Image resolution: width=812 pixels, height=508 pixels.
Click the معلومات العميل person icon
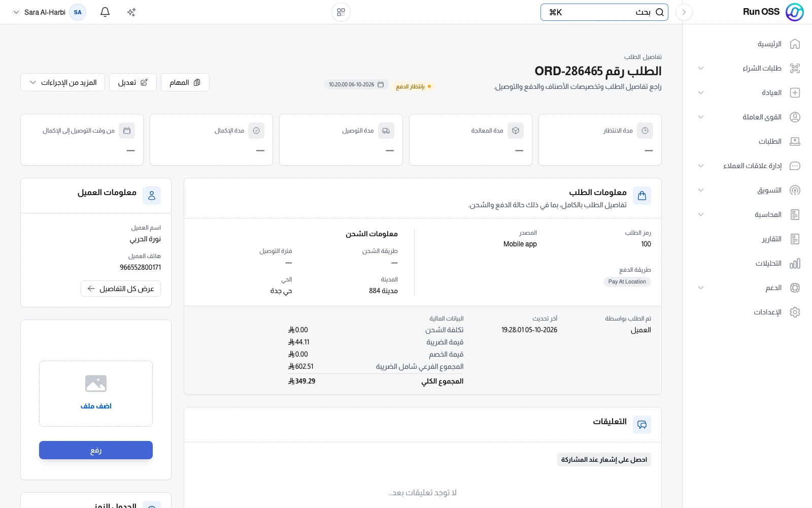[x=152, y=196]
